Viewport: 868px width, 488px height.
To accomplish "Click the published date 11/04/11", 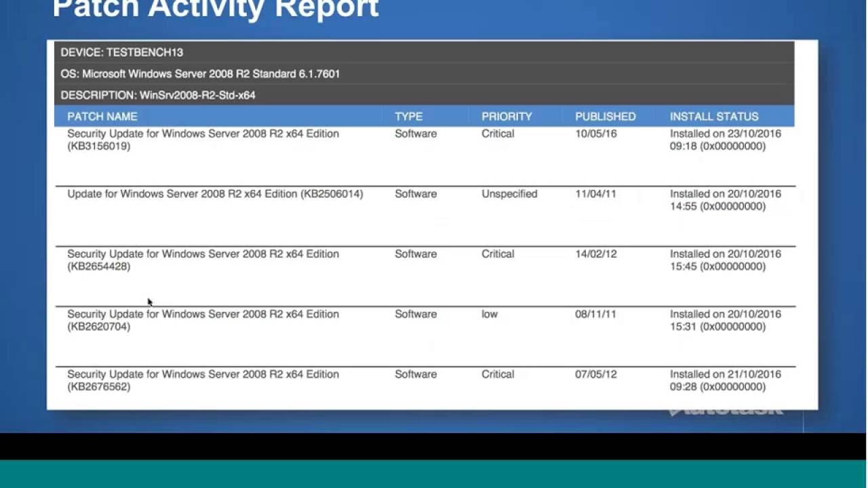I will (595, 194).
